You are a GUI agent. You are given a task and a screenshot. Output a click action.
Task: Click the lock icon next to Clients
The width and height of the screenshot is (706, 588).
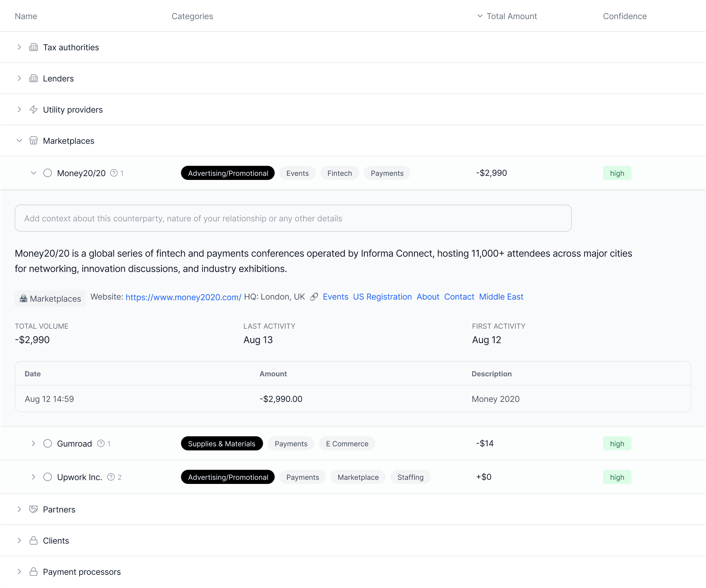tap(34, 540)
